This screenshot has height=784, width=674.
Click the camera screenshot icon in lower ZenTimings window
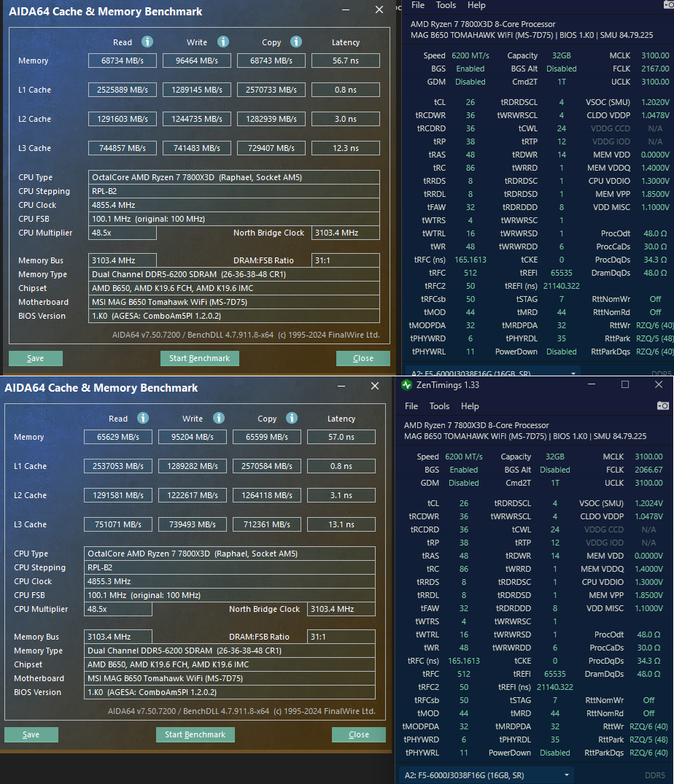662,405
